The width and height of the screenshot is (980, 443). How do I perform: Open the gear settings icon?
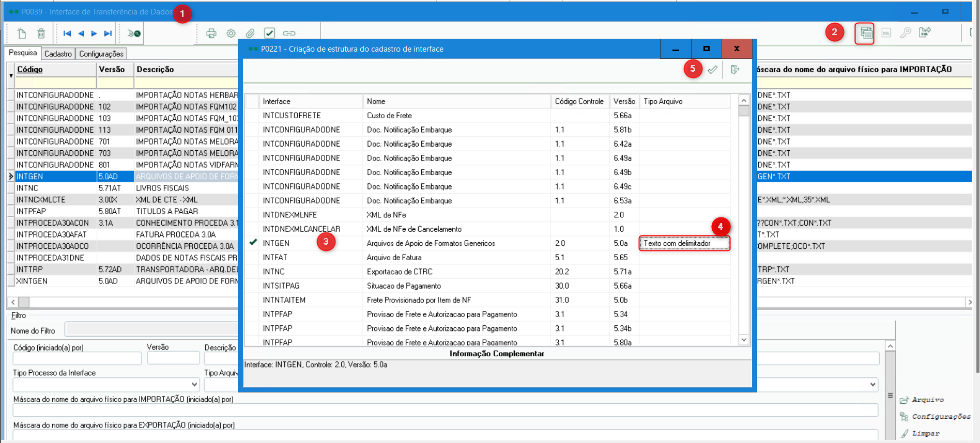point(231,34)
